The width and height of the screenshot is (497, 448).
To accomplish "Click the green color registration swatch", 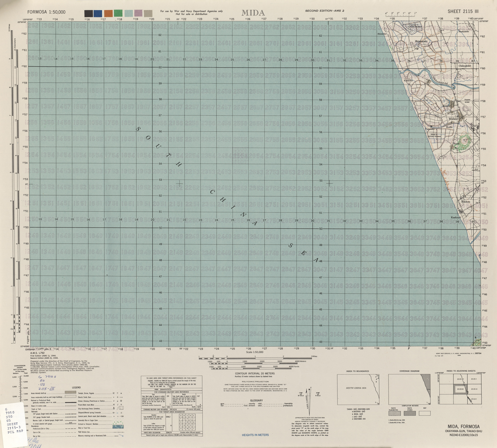I will [x=118, y=13].
